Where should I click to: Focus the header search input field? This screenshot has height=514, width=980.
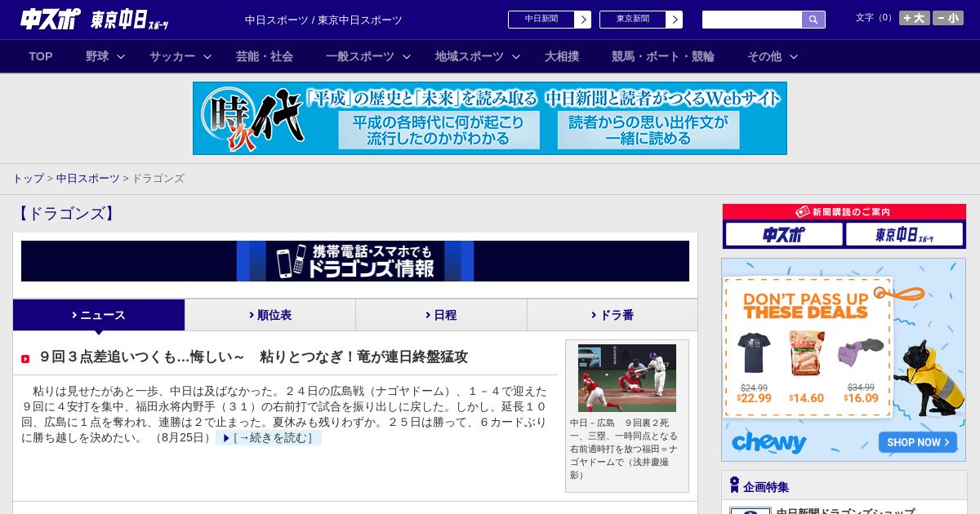point(752,20)
